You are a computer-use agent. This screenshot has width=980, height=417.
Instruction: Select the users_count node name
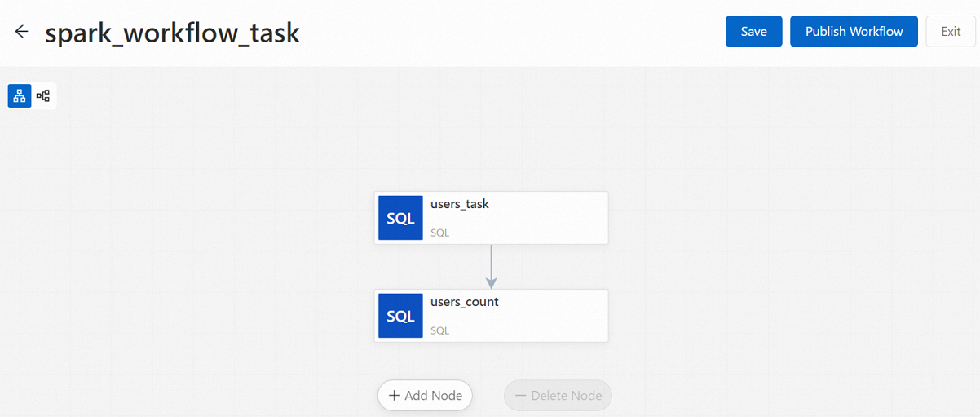(x=465, y=302)
